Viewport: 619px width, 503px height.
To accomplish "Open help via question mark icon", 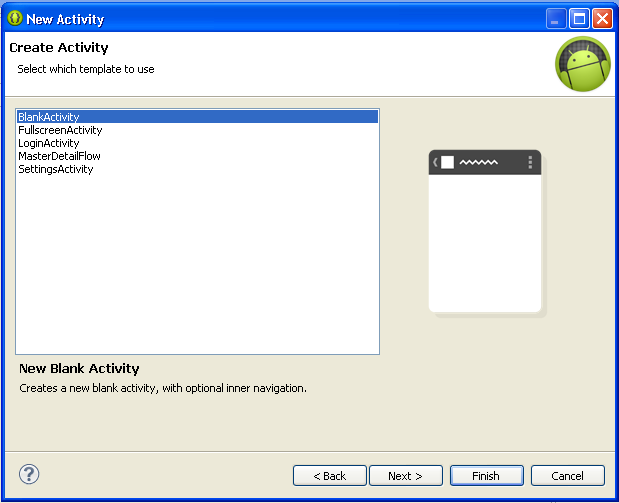I will tap(29, 474).
